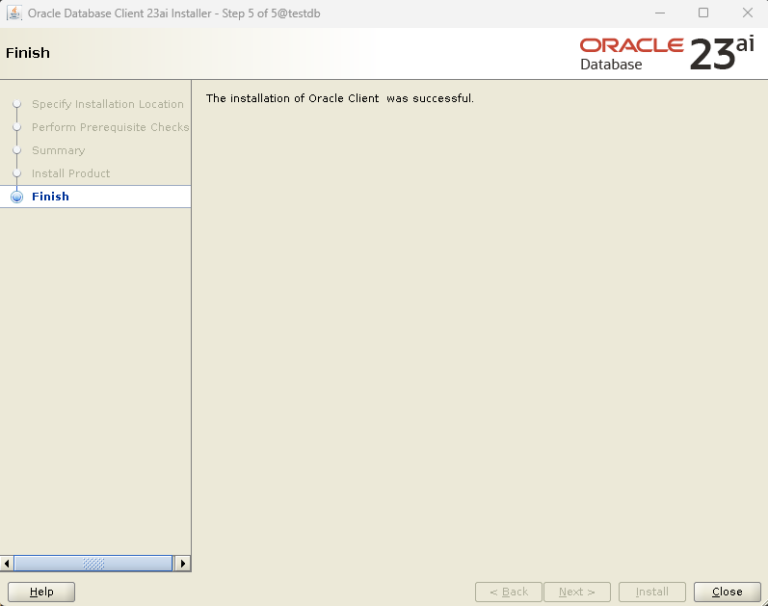
Task: Maximize the Oracle installer window
Action: (703, 13)
